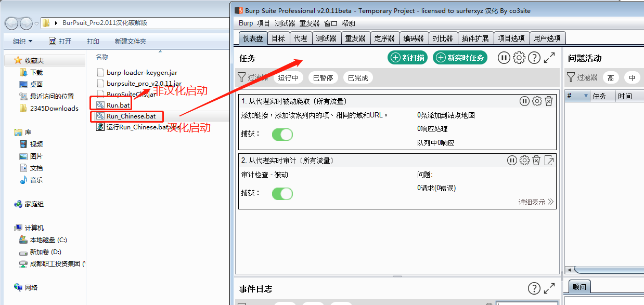
Task: Open the 项目 menu
Action: click(x=264, y=23)
